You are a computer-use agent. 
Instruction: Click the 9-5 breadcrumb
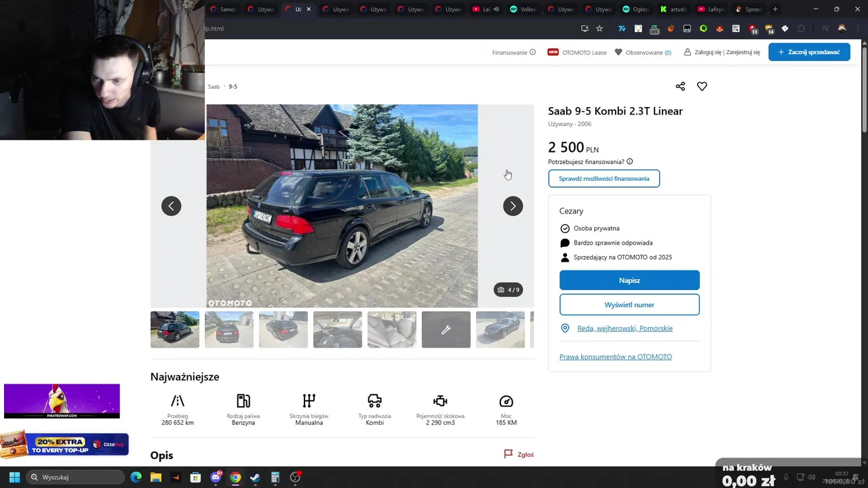tap(233, 87)
